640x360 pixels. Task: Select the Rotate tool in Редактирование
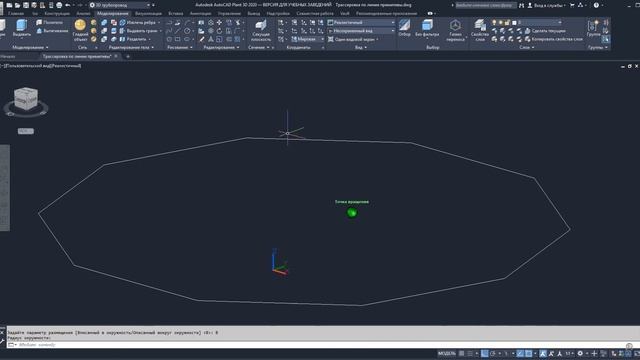(x=219, y=31)
